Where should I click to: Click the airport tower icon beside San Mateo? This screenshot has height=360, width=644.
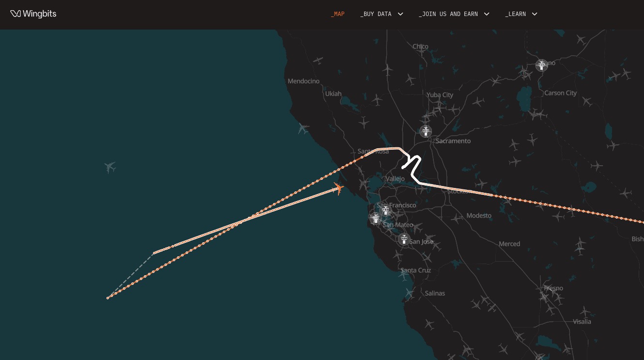[376, 218]
